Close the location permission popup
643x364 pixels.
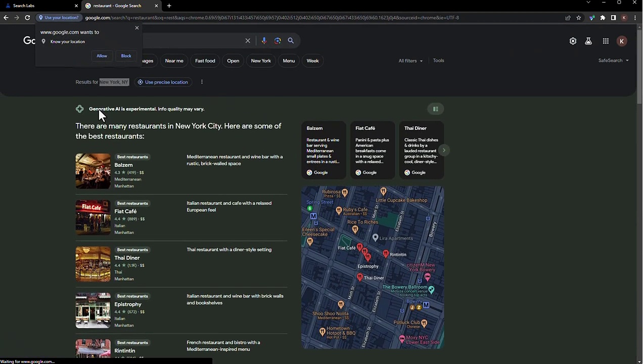[x=136, y=28]
